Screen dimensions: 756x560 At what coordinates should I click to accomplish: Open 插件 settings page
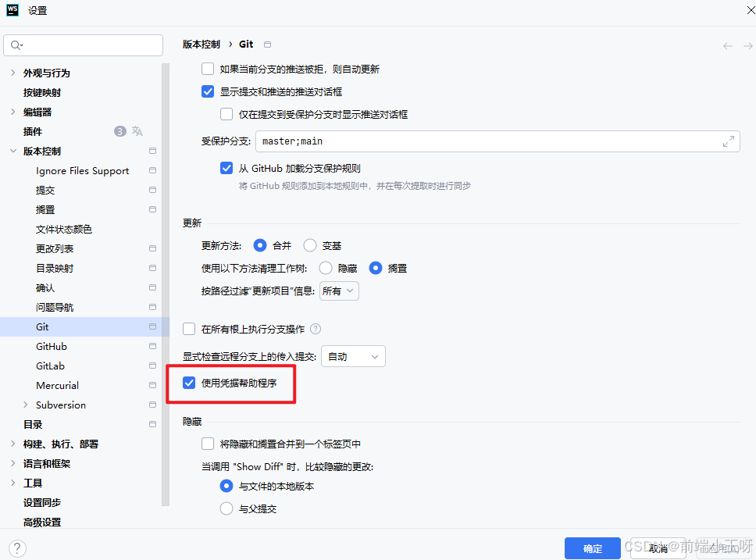[x=33, y=132]
